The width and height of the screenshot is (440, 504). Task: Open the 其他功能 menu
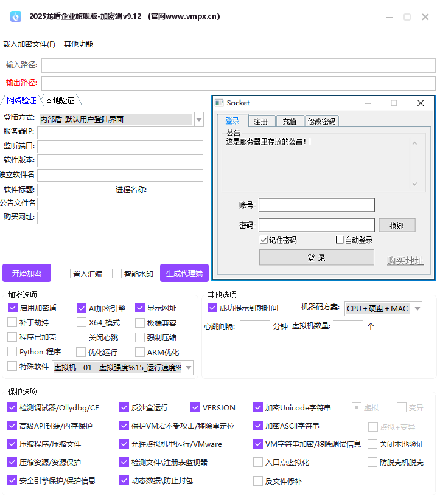[79, 44]
